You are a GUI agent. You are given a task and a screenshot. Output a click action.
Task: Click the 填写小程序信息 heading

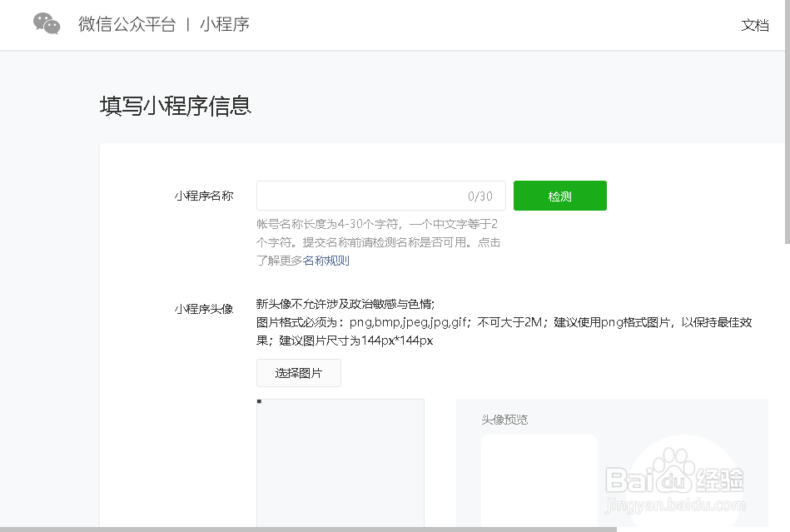pyautogui.click(x=176, y=106)
